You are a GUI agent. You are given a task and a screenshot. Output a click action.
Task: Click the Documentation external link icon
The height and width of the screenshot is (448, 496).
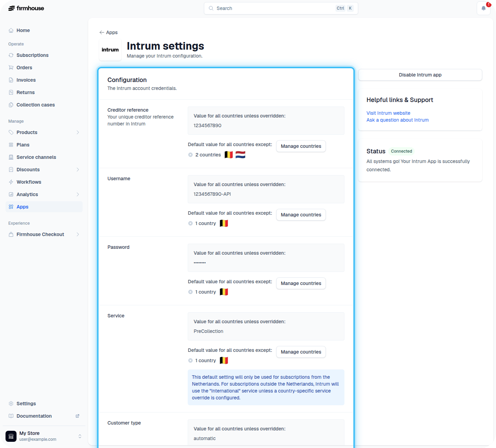click(x=77, y=416)
